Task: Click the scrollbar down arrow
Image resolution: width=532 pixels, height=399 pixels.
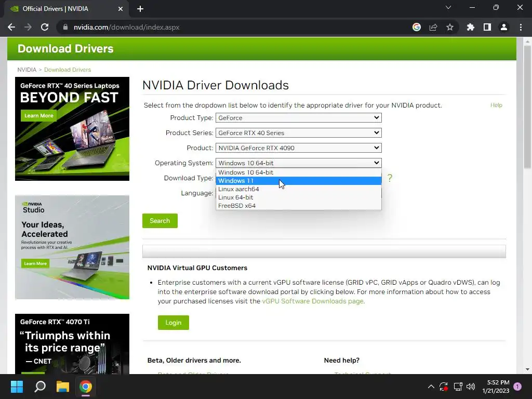Action: [527, 369]
